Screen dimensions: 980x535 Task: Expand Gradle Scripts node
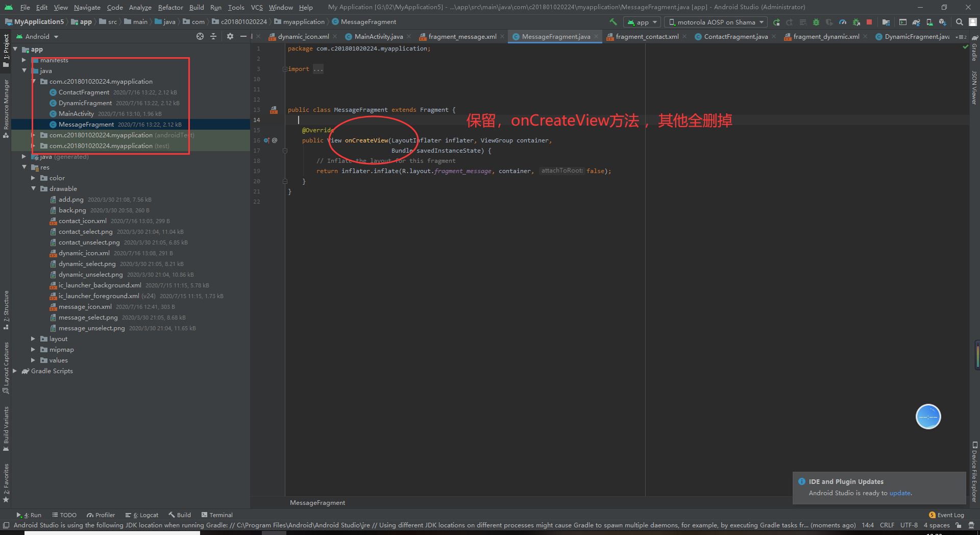click(15, 371)
